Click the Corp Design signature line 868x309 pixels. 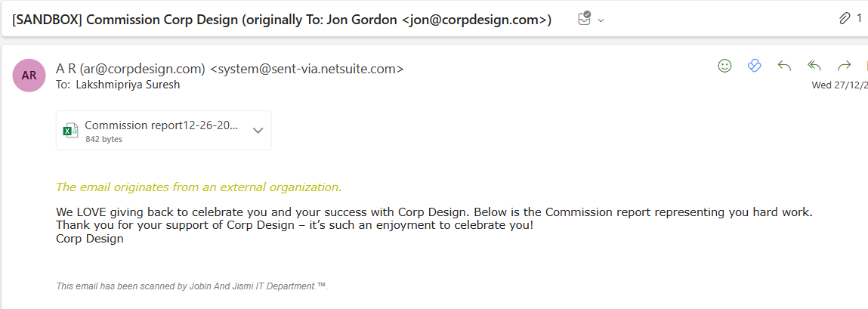click(x=90, y=239)
